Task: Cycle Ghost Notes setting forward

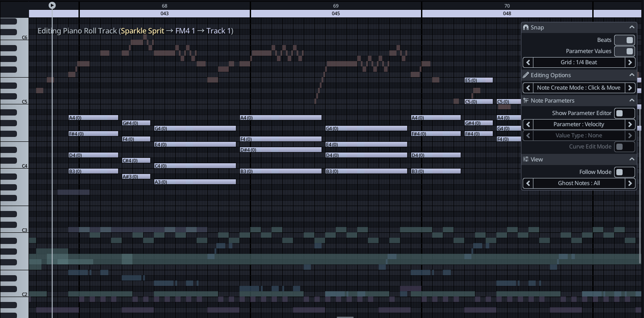Action: point(630,183)
